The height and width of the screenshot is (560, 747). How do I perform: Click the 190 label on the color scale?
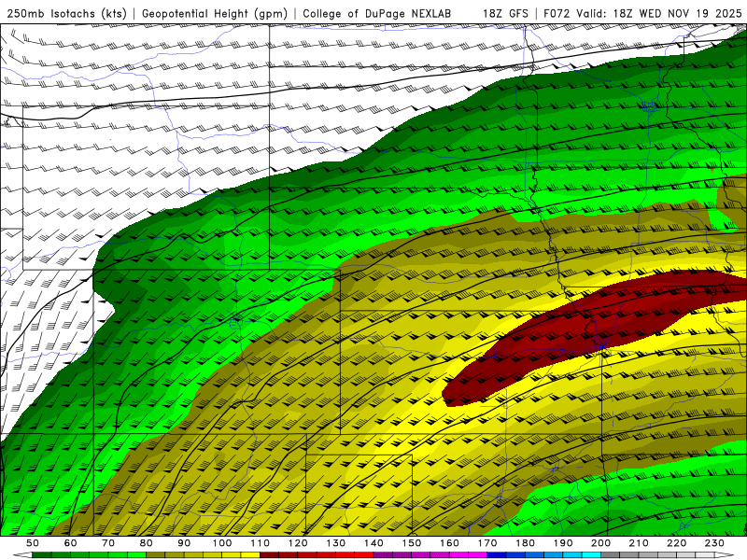[563, 543]
